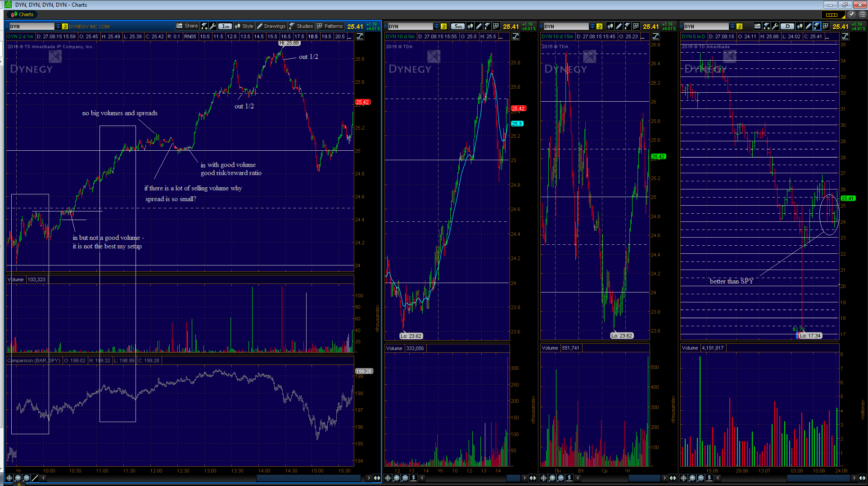The height and width of the screenshot is (486, 868).
Task: Click Studies flask icon in 15m chart
Action: (x=627, y=27)
